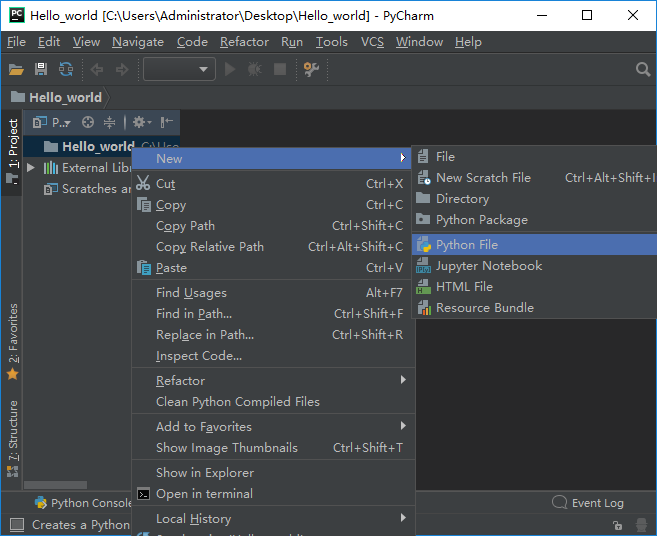Screen dimensions: 657x536
Task: Select Find in Path option
Action: (x=273, y=313)
